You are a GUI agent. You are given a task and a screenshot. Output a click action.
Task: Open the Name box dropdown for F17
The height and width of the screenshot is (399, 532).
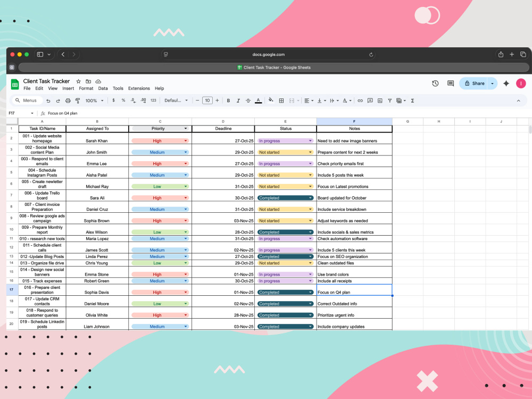tap(32, 113)
